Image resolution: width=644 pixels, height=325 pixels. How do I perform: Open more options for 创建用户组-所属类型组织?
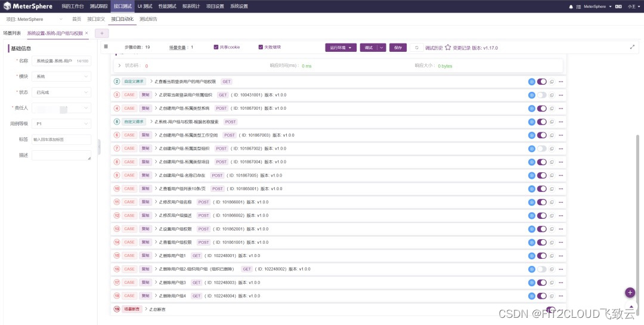561,148
